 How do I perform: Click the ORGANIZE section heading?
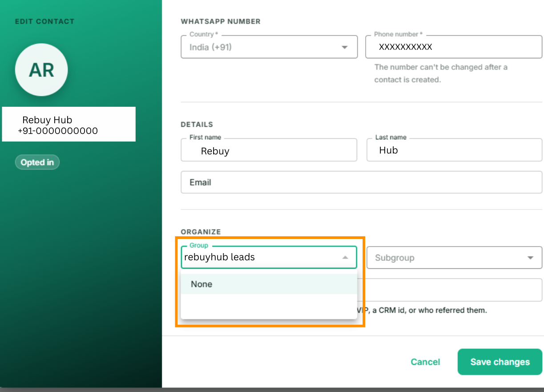[x=201, y=232]
